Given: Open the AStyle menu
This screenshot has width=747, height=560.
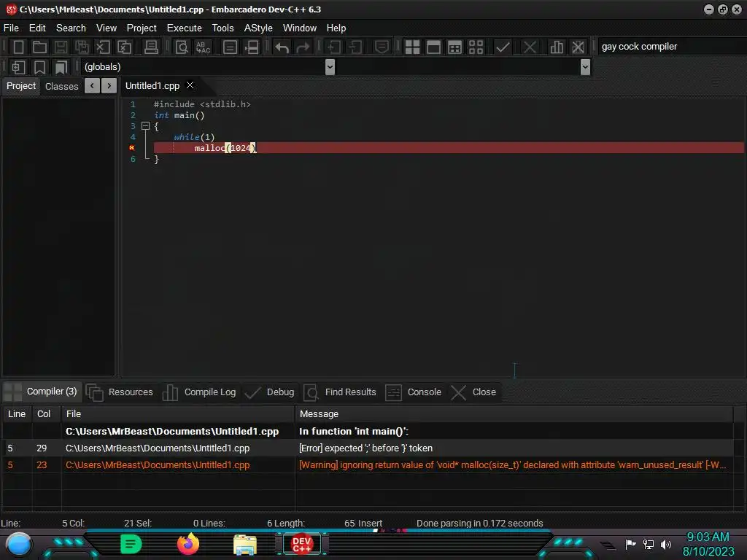Looking at the screenshot, I should [x=258, y=28].
